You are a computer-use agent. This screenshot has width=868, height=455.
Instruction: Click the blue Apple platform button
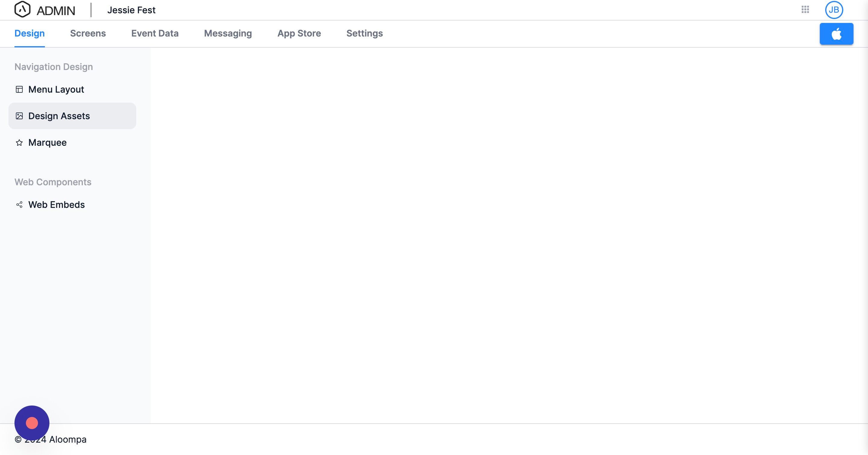tap(836, 34)
